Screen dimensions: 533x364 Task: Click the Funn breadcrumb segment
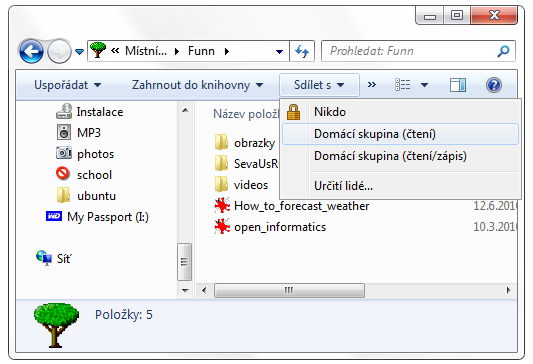tap(201, 51)
